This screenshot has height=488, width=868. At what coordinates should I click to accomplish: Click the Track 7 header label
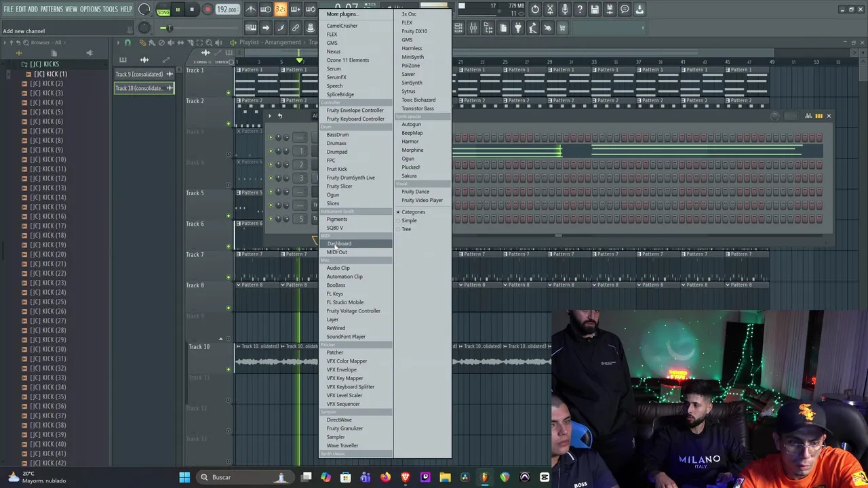(195, 254)
